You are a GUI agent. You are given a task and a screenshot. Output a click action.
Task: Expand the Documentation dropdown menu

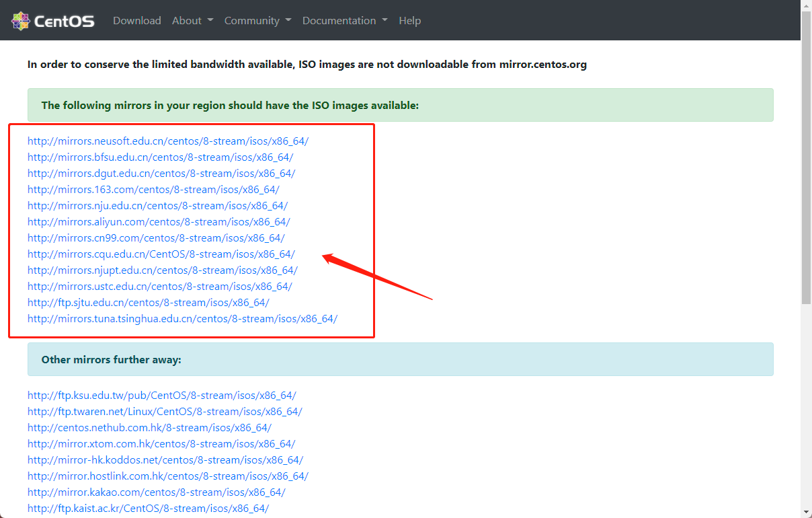pos(345,21)
